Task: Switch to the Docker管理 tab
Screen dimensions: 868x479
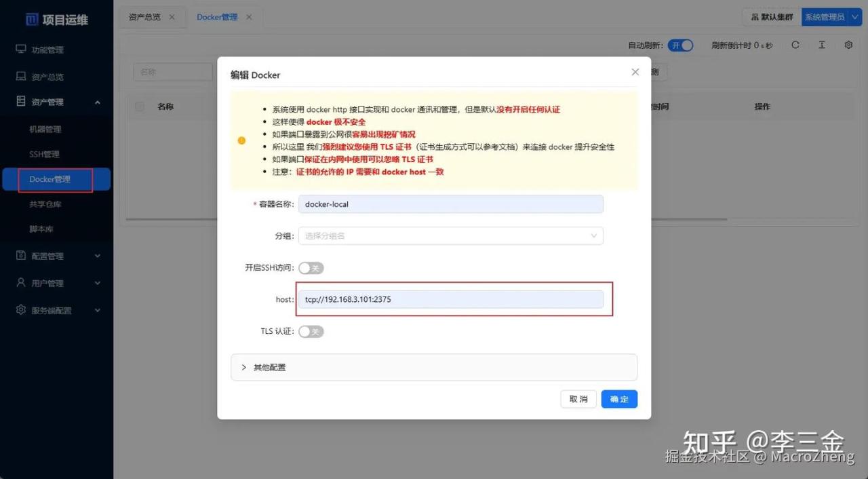Action: point(217,17)
